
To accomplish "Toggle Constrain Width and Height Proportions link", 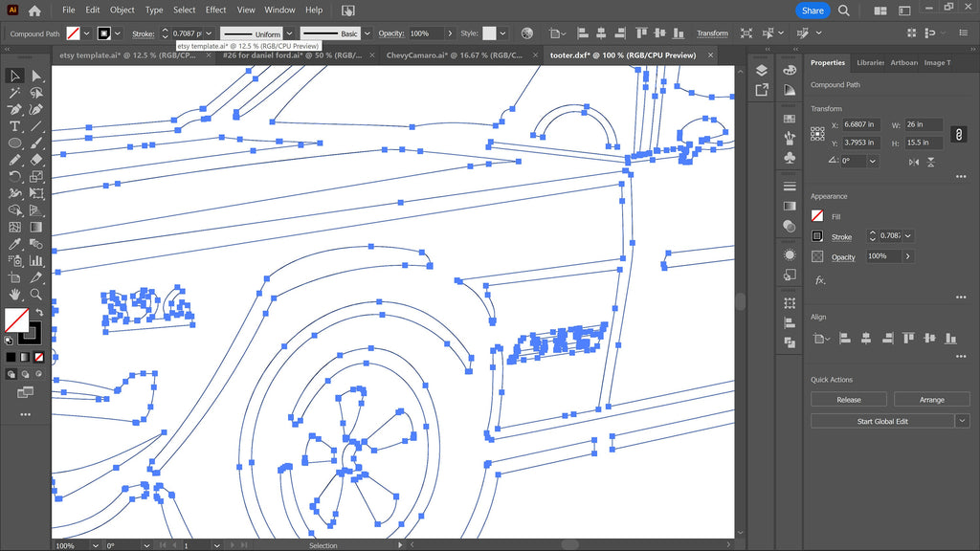I will click(x=959, y=134).
